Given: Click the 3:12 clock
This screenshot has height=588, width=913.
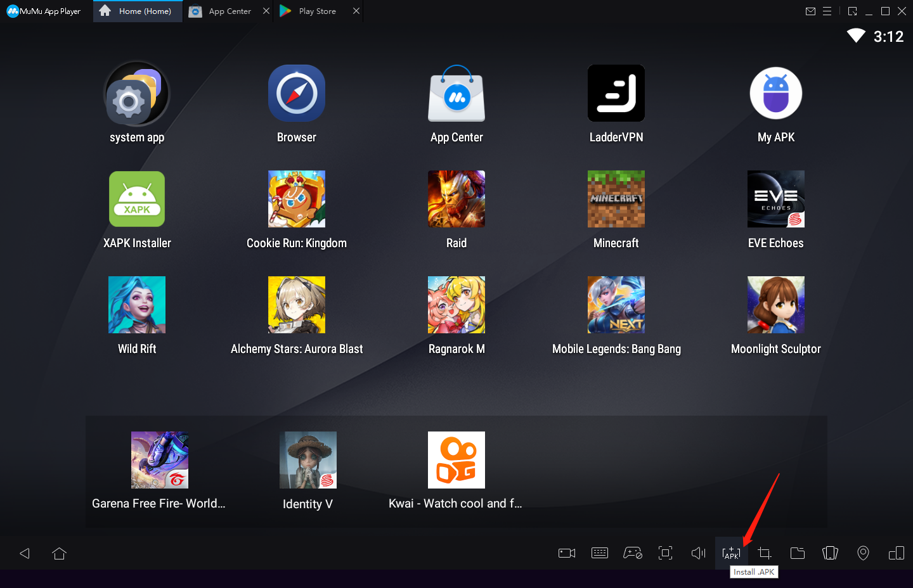Looking at the screenshot, I should click(x=888, y=37).
